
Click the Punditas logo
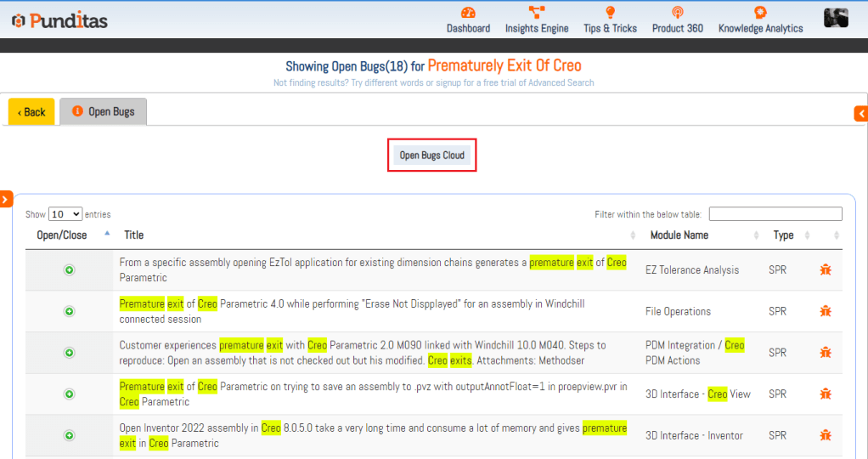click(x=59, y=20)
